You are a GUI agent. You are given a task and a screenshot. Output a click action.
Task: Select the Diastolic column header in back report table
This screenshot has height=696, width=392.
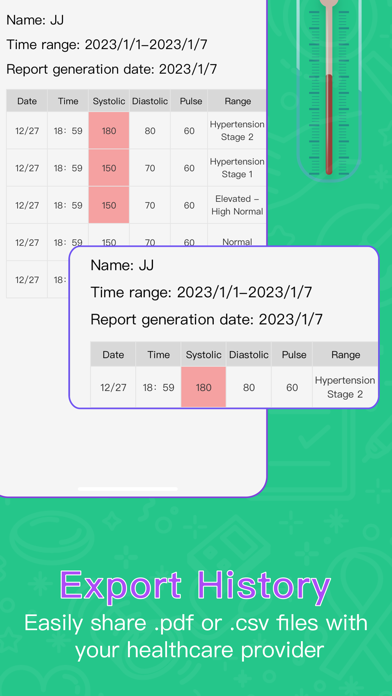tap(150, 101)
